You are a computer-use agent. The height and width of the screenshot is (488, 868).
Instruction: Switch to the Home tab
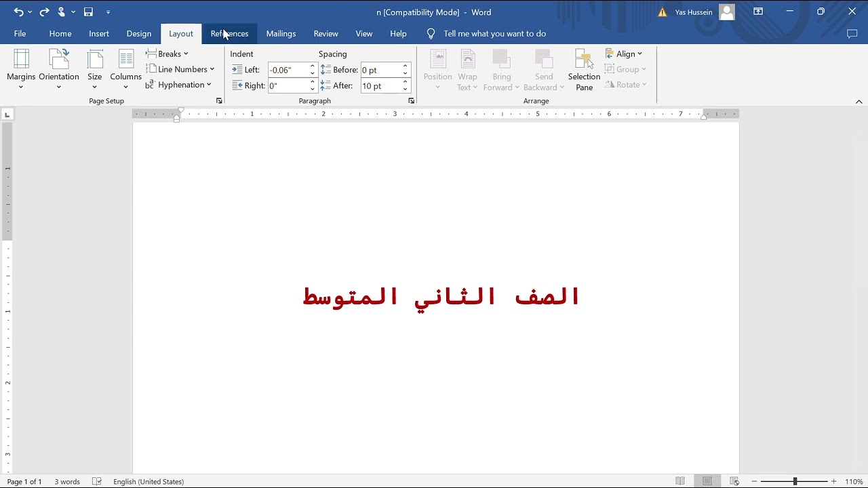coord(60,33)
